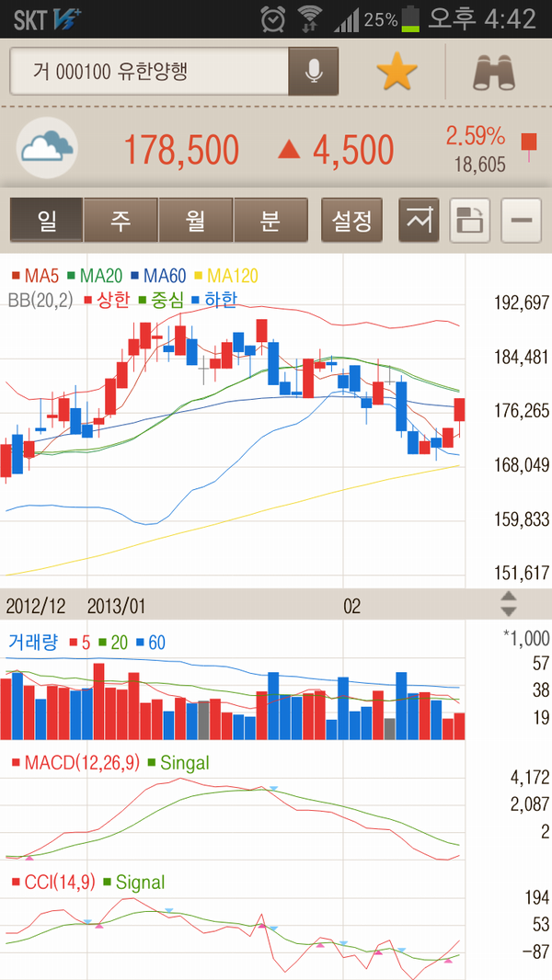
Task: Tap the 2.59% change rate
Action: tap(475, 136)
